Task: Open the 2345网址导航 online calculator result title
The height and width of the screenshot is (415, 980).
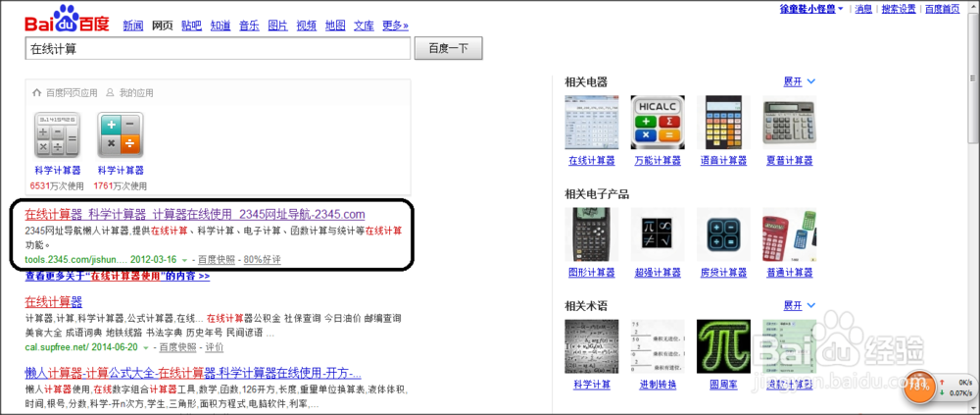Action: point(195,214)
